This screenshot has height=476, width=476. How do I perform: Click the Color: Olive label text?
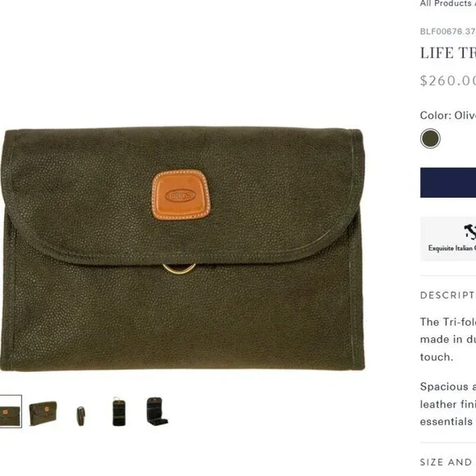pyautogui.click(x=448, y=116)
